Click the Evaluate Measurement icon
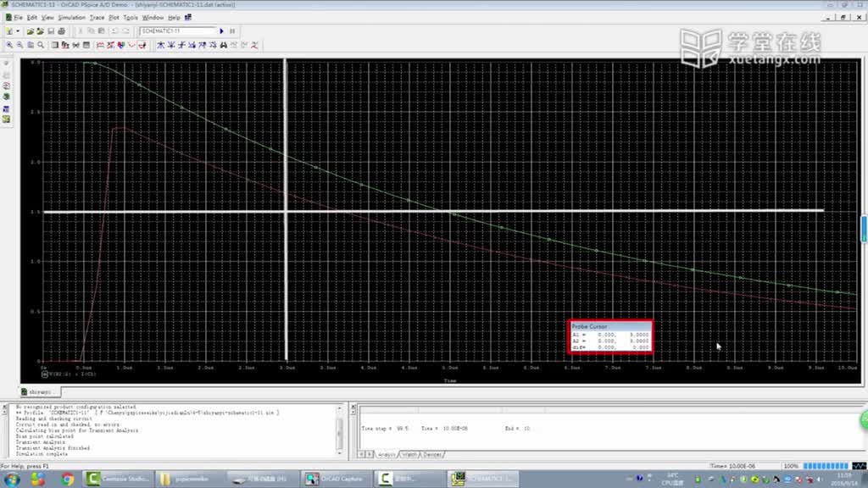868x488 pixels. (x=111, y=46)
